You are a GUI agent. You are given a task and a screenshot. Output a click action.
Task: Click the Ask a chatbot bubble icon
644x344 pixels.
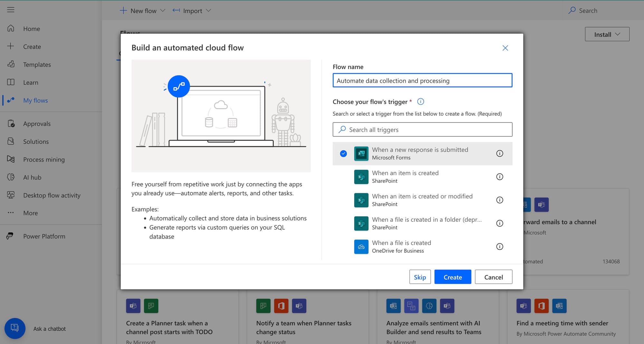(15, 328)
